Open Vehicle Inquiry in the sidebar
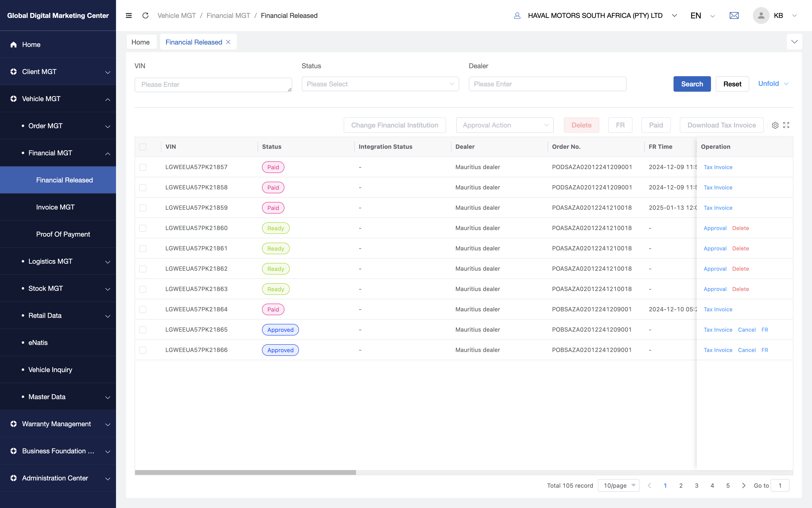 pyautogui.click(x=58, y=370)
